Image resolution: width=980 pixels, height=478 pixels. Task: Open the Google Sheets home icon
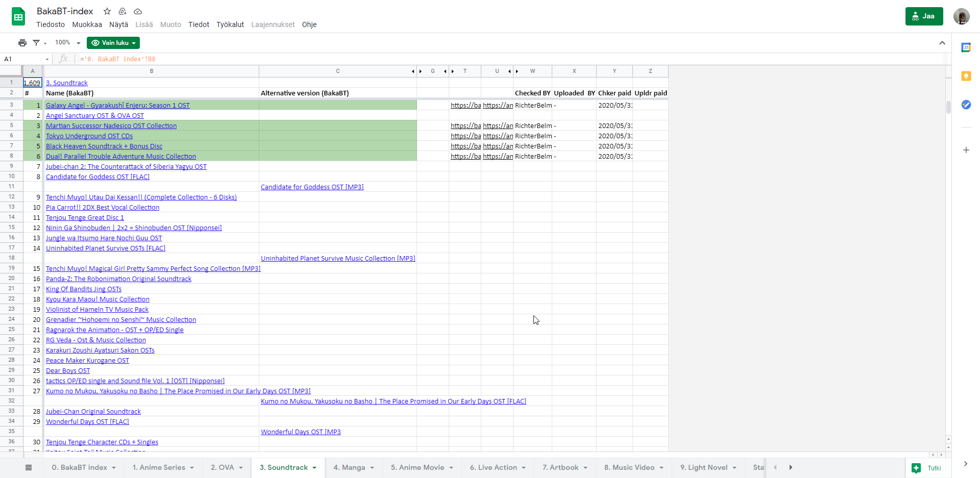(x=18, y=17)
